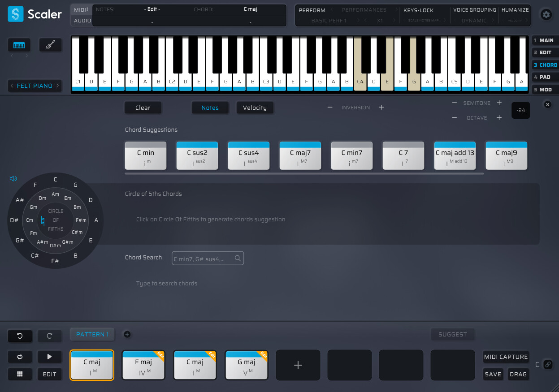Increase the inversion with plus
The height and width of the screenshot is (392, 559).
[381, 108]
